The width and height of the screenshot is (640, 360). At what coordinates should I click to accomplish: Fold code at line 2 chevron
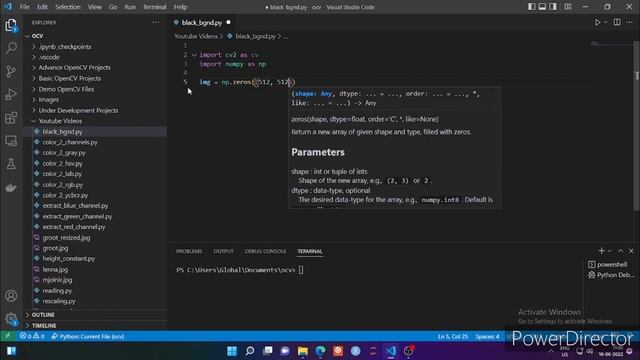(194, 55)
